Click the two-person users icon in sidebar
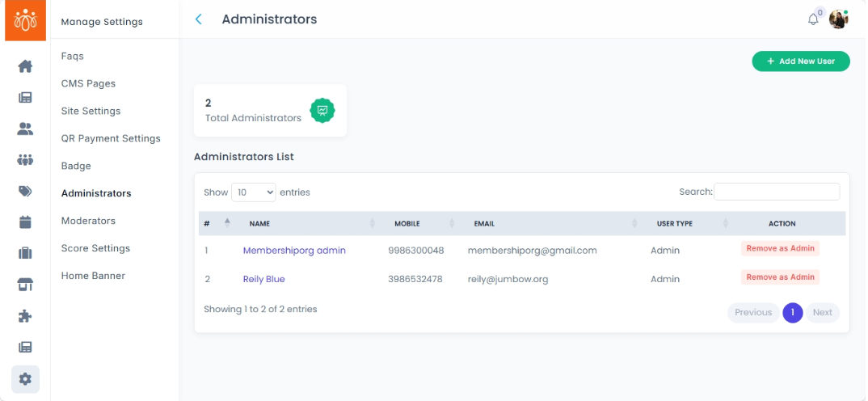 (x=25, y=129)
